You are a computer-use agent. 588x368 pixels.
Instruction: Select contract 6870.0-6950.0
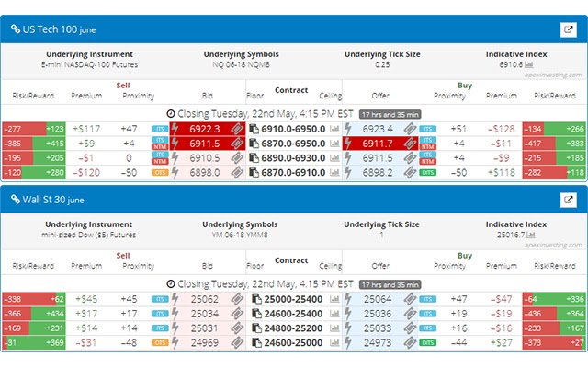click(x=293, y=144)
